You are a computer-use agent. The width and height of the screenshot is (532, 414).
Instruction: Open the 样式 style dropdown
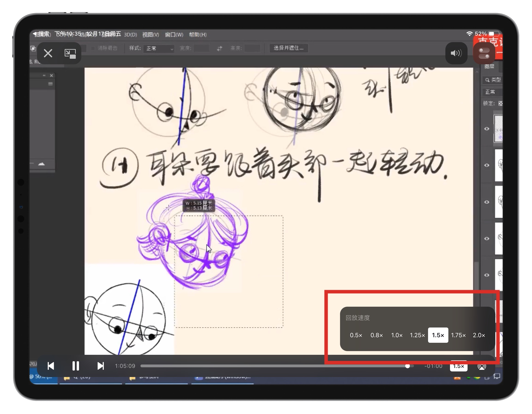(159, 49)
